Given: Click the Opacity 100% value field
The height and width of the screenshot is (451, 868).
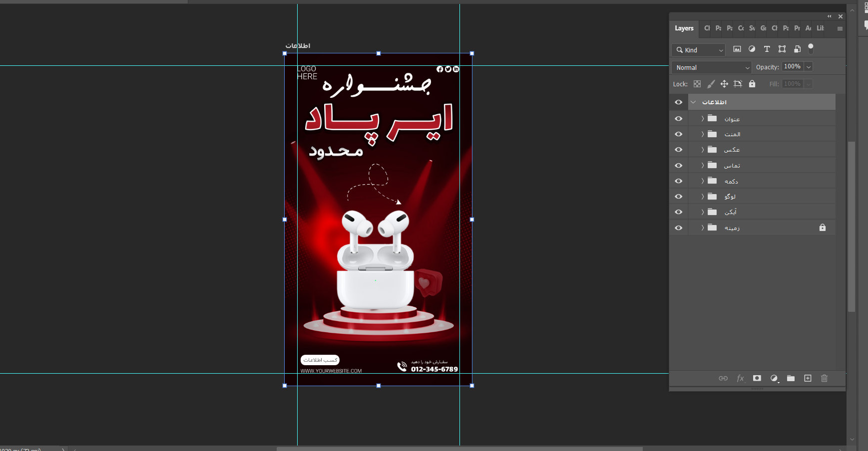Looking at the screenshot, I should (792, 67).
